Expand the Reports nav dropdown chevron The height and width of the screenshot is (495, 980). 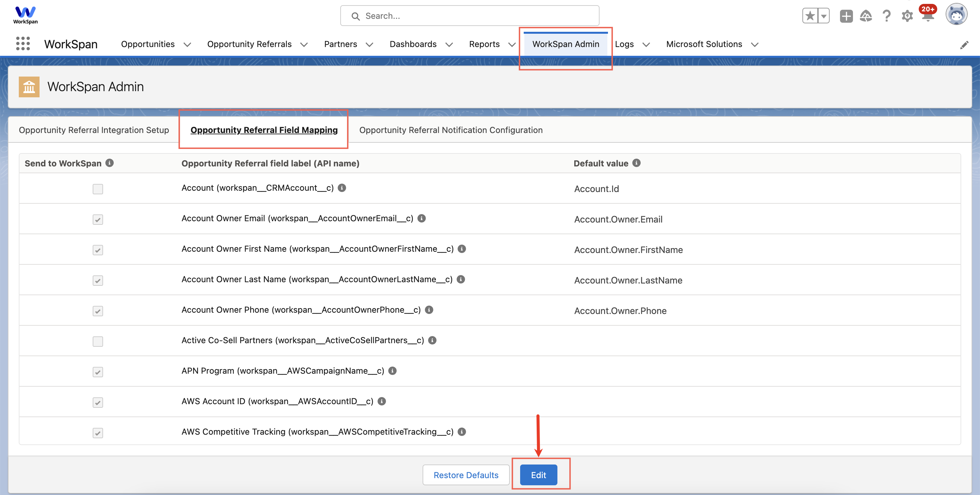pyautogui.click(x=512, y=44)
